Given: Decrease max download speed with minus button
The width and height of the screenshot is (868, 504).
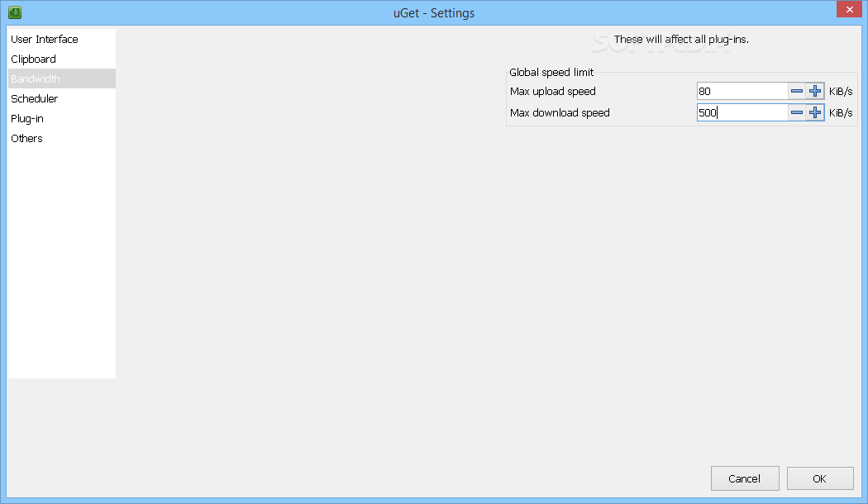Looking at the screenshot, I should pos(797,113).
